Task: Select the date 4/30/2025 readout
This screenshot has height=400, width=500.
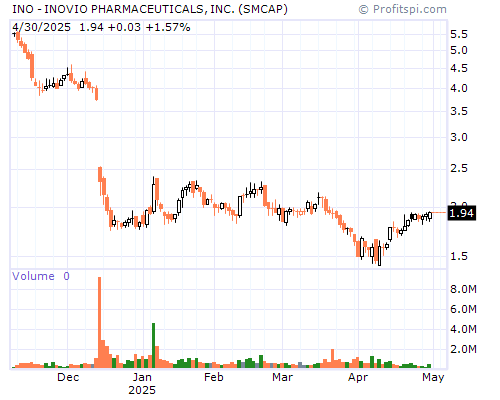Action: click(x=42, y=27)
